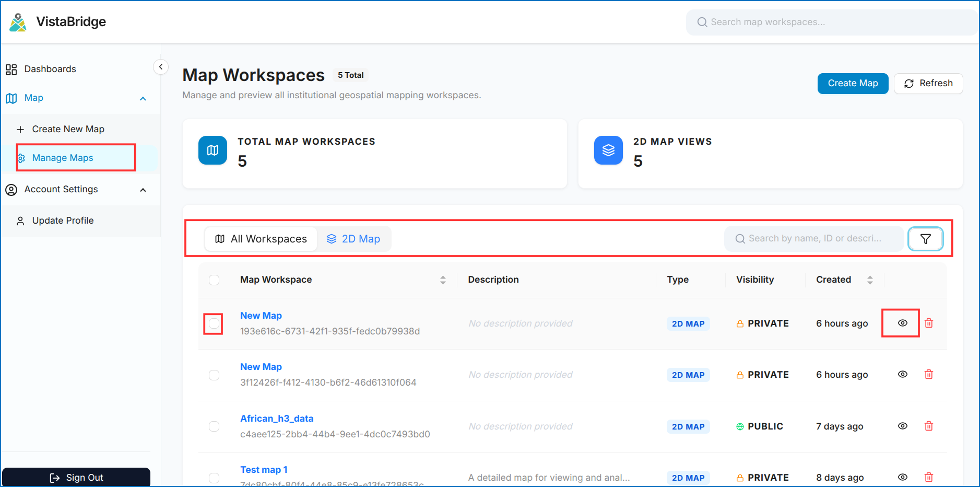This screenshot has width=980, height=487.
Task: Open the African_h3_data workspace link
Action: 277,419
